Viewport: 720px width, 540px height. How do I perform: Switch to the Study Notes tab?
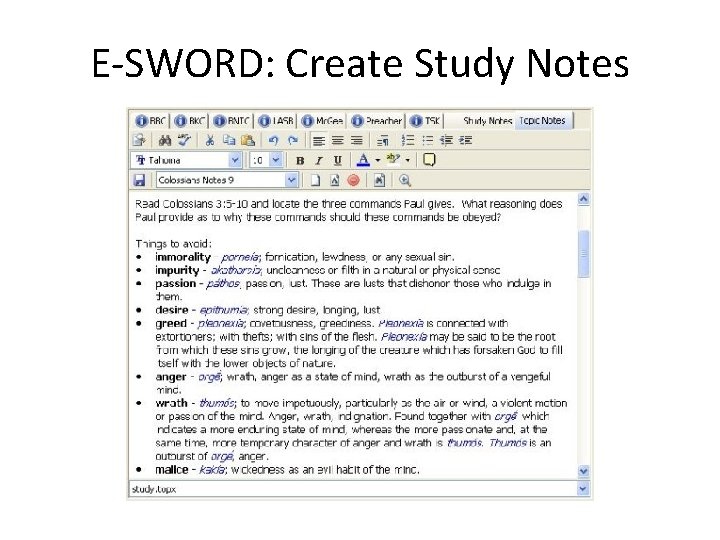point(487,121)
